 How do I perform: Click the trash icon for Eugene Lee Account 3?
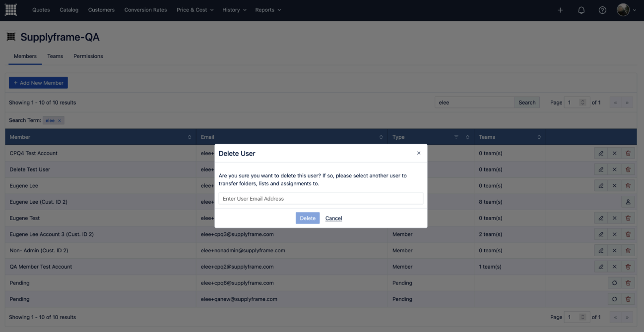tap(628, 234)
